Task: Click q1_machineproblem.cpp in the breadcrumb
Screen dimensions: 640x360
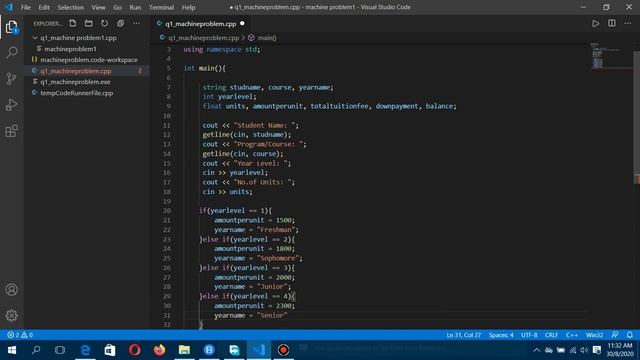Action: [203, 38]
